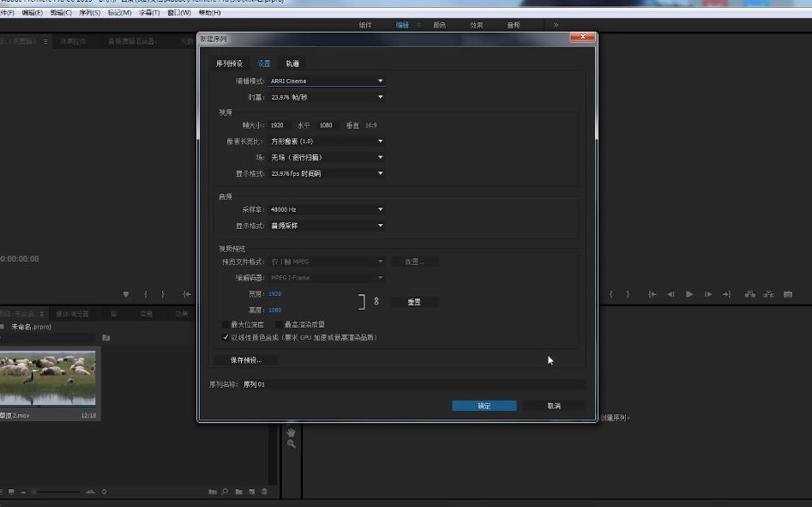Uncheck the 以线性颜色合成 option
Screen dimensions: 812x507
(x=225, y=338)
